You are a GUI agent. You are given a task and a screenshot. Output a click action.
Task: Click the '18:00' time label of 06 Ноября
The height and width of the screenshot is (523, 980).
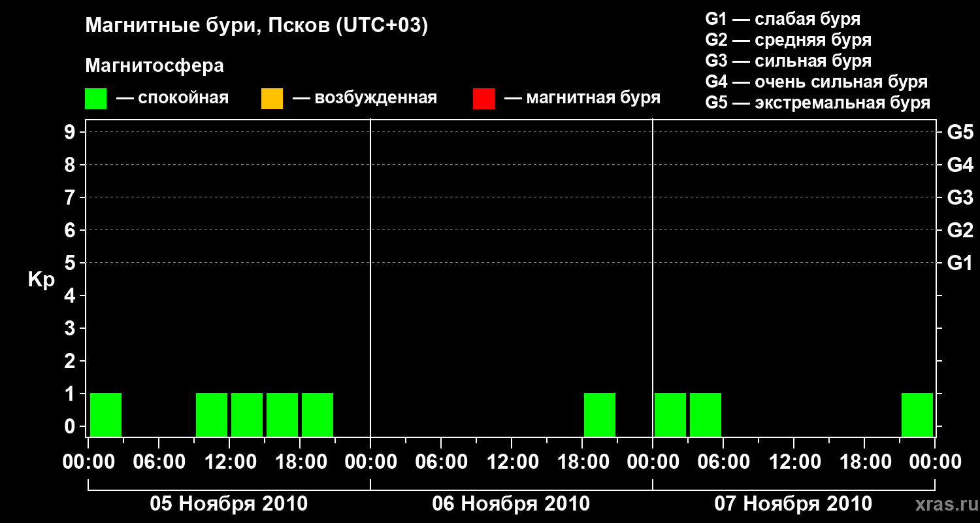(x=582, y=462)
